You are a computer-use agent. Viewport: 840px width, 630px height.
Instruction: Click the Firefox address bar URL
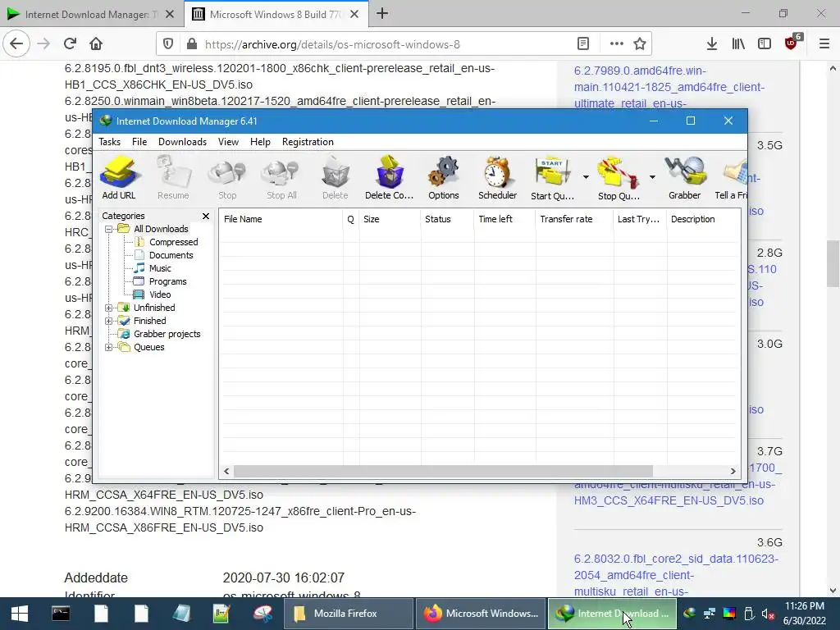332,44
